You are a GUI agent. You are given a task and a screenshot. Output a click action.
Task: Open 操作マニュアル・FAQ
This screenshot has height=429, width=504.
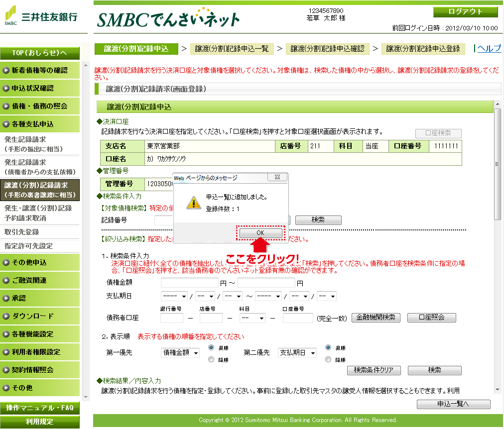(x=40, y=408)
